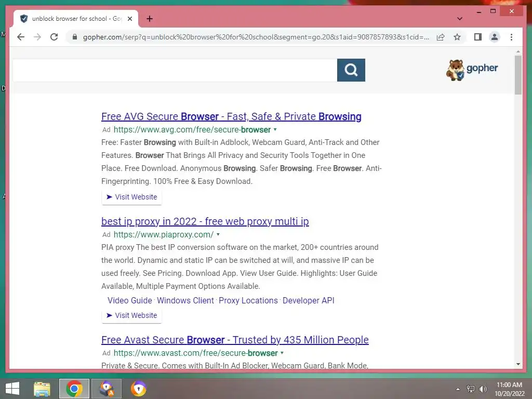Open Chrome side panel
Screen dimensions: 532x399
[478, 37]
